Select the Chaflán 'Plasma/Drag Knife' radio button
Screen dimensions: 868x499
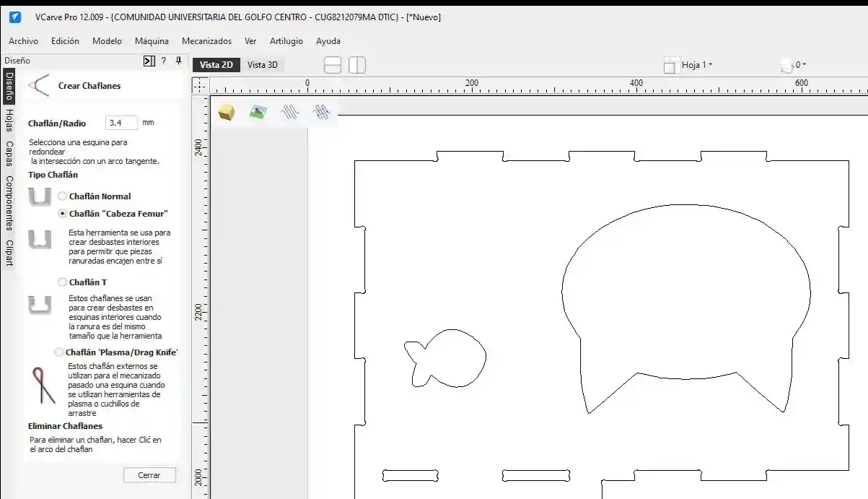tap(59, 352)
